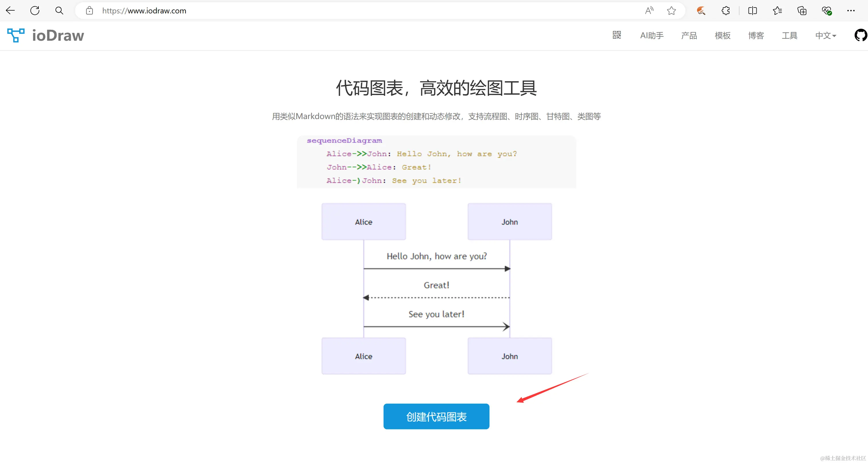Screen dimensions: 868x463
Task: Add page to favorites with star icon
Action: [x=671, y=11]
